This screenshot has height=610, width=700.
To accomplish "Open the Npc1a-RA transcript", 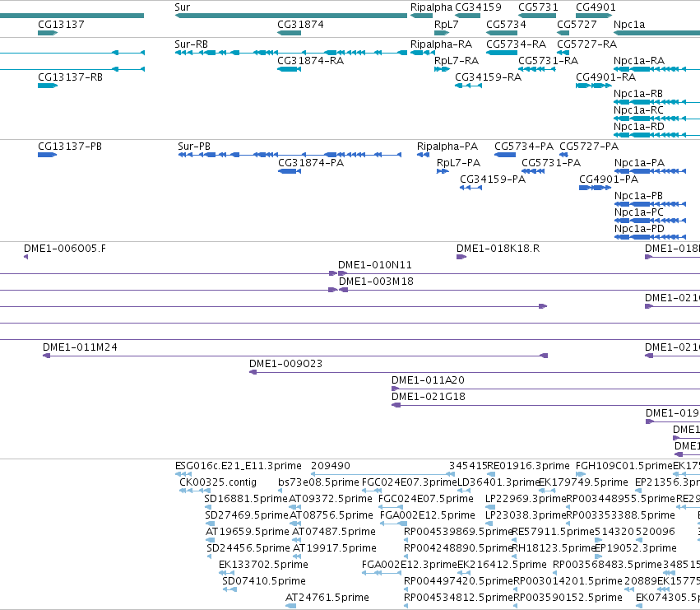I will [x=656, y=69].
